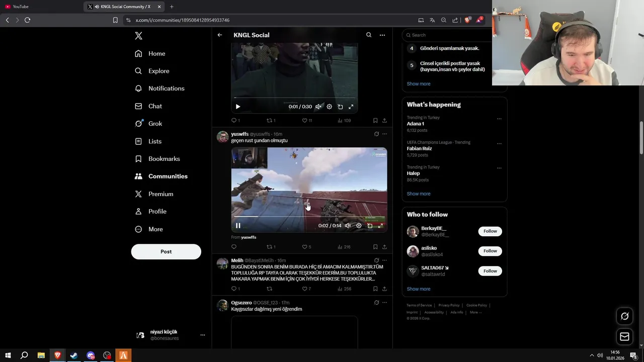Repost the yuswffs post
644x362 pixels.
271,247
